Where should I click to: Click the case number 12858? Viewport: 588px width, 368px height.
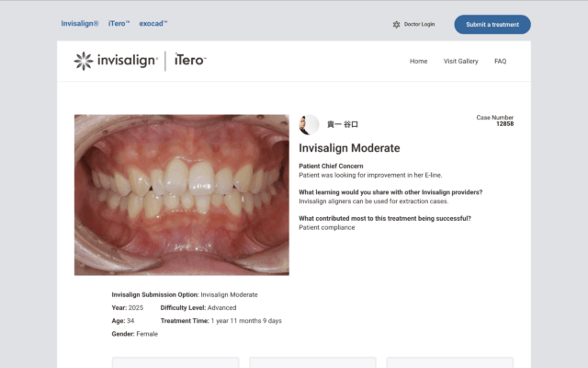[504, 123]
